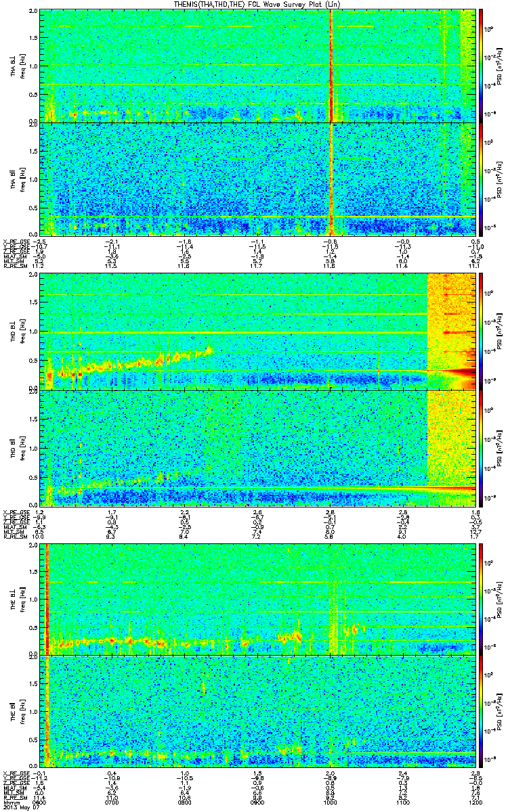This screenshot has height=812, width=508.
Task: Click the color bar beside THE BL spectrogram
Action: point(482,599)
